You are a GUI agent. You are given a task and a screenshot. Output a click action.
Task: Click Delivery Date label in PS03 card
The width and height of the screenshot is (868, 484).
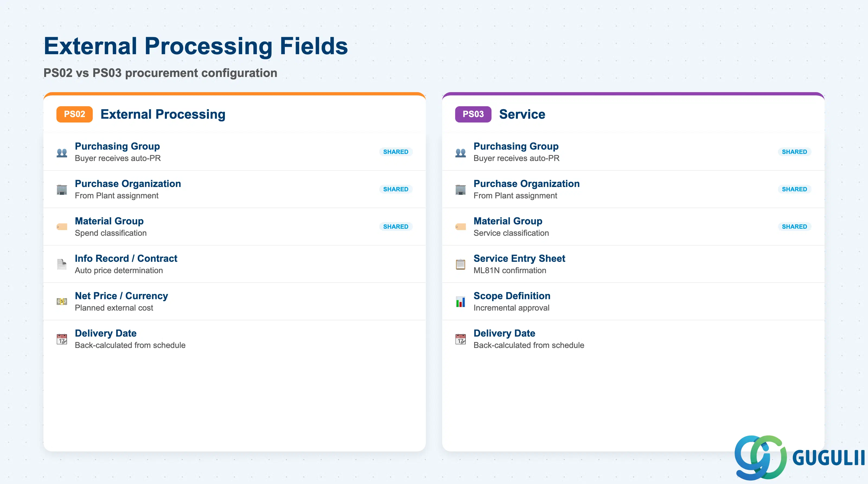(x=505, y=333)
